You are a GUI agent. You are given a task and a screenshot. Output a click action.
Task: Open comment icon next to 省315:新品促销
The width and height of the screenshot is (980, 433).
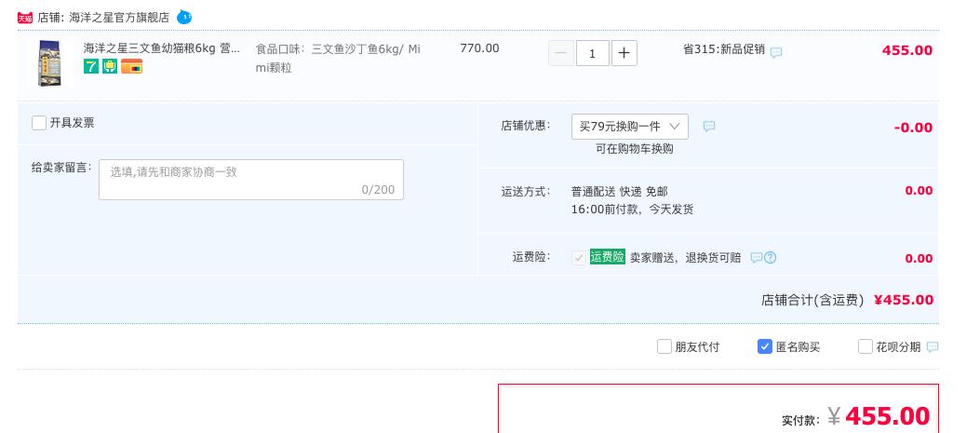click(x=775, y=52)
